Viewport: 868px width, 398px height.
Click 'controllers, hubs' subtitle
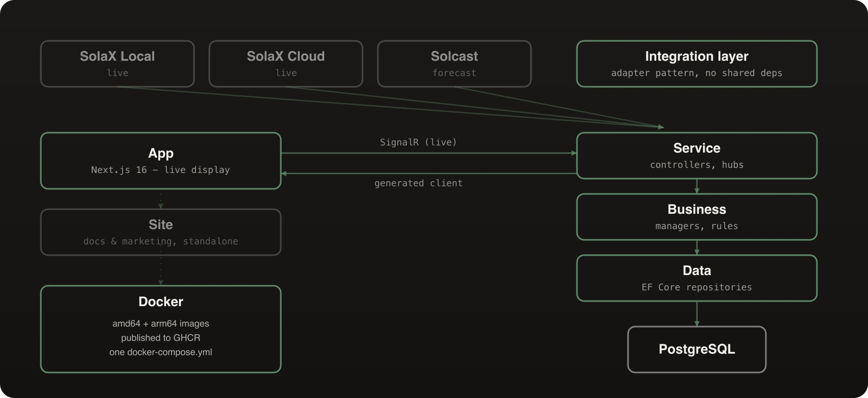pyautogui.click(x=697, y=165)
